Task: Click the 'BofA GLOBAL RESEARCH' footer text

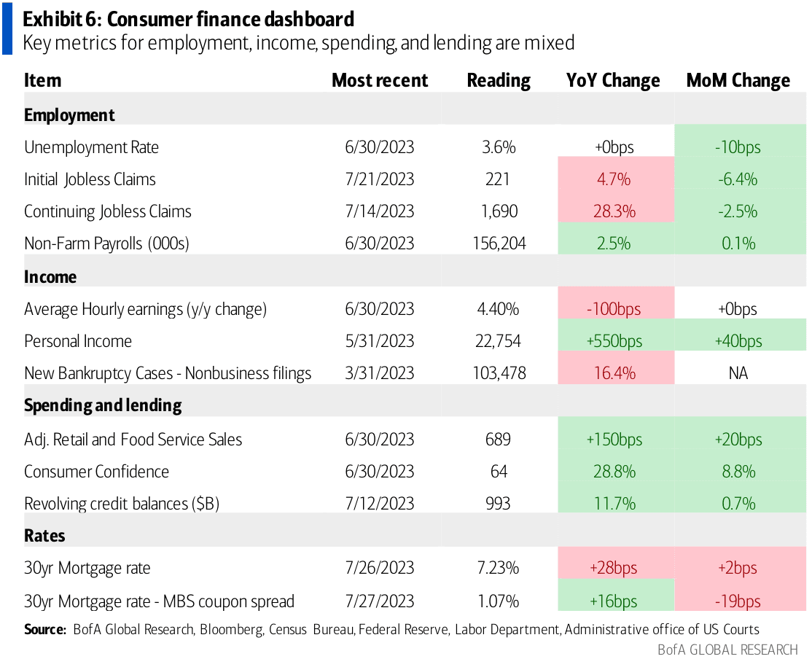Action: [728, 649]
